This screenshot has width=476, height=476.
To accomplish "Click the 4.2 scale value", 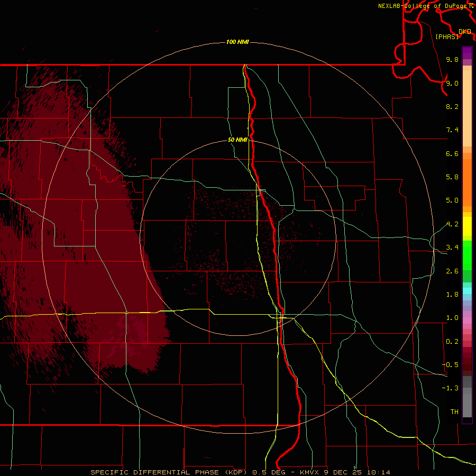I will pyautogui.click(x=452, y=224).
